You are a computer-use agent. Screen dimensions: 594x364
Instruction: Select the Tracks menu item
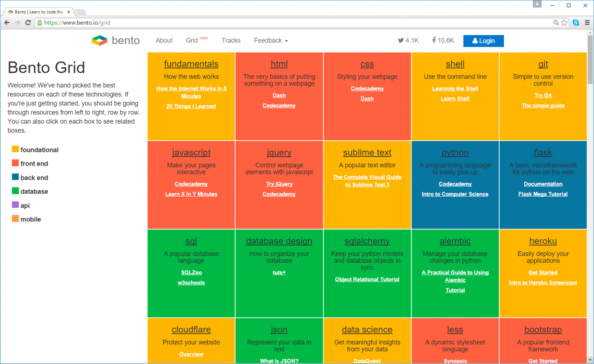point(231,40)
